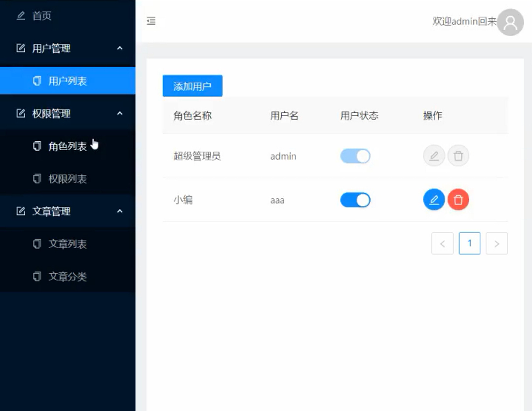Viewport: 532px width, 411px height.
Task: Open the admin avatar in the header
Action: coord(510,22)
